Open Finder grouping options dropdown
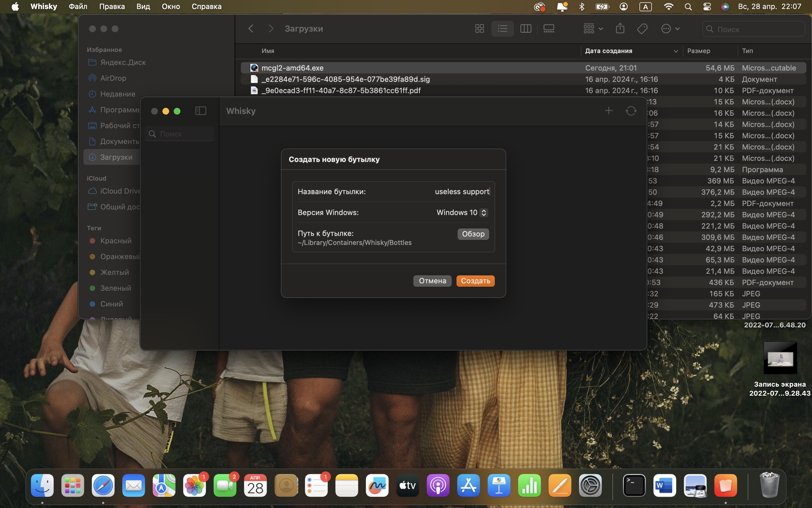The image size is (812, 508). coord(593,29)
